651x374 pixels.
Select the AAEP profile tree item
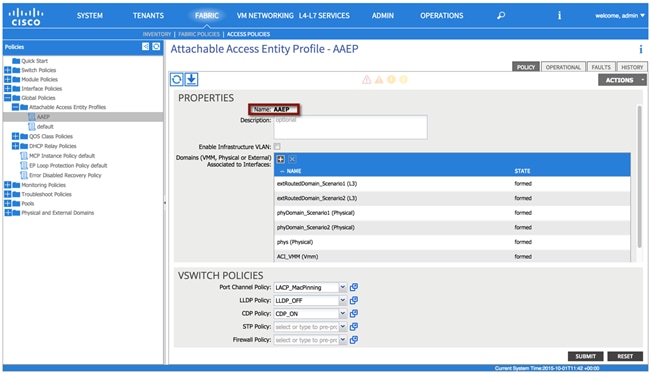tap(43, 117)
